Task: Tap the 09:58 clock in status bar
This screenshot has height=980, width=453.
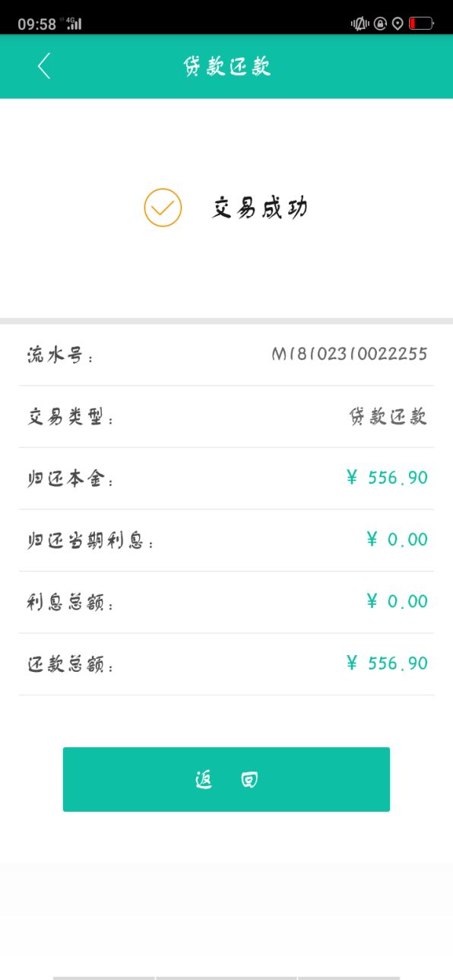Action: coord(37,24)
